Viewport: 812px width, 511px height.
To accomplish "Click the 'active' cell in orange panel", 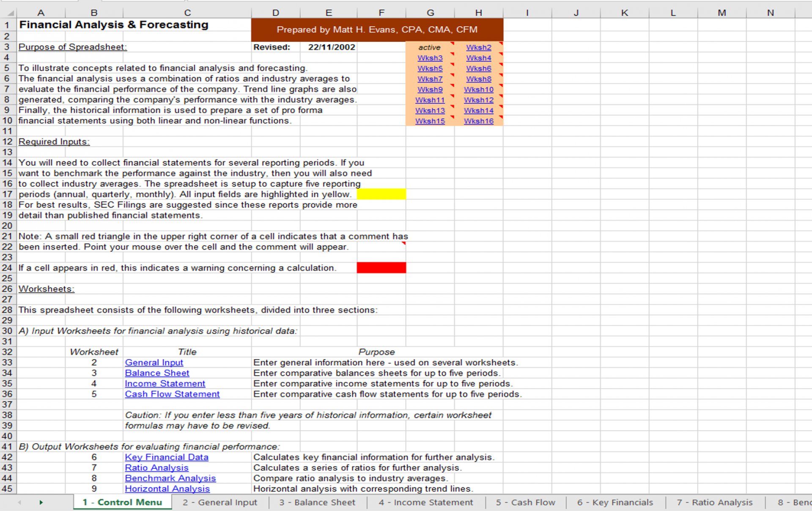I will (430, 47).
